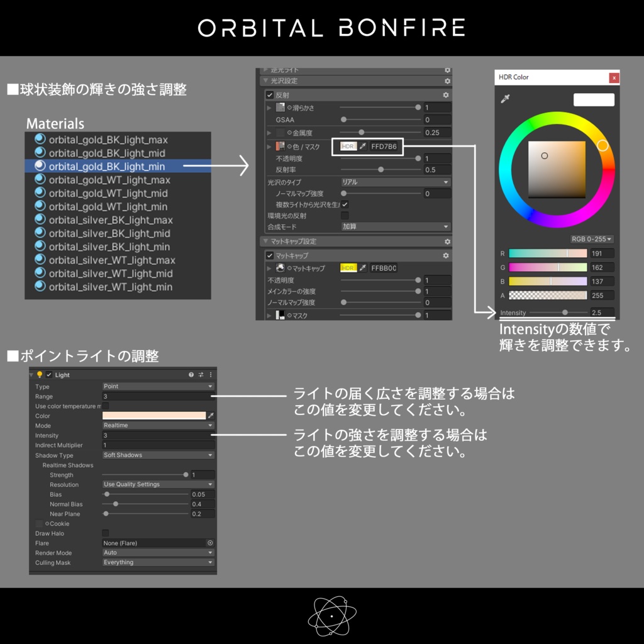Close the HDR Color window

click(613, 77)
